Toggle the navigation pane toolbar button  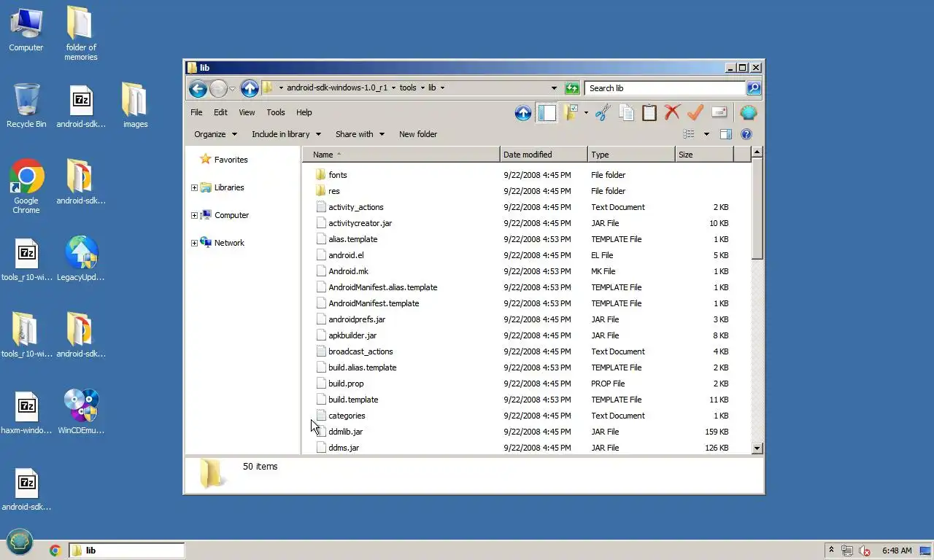(547, 113)
